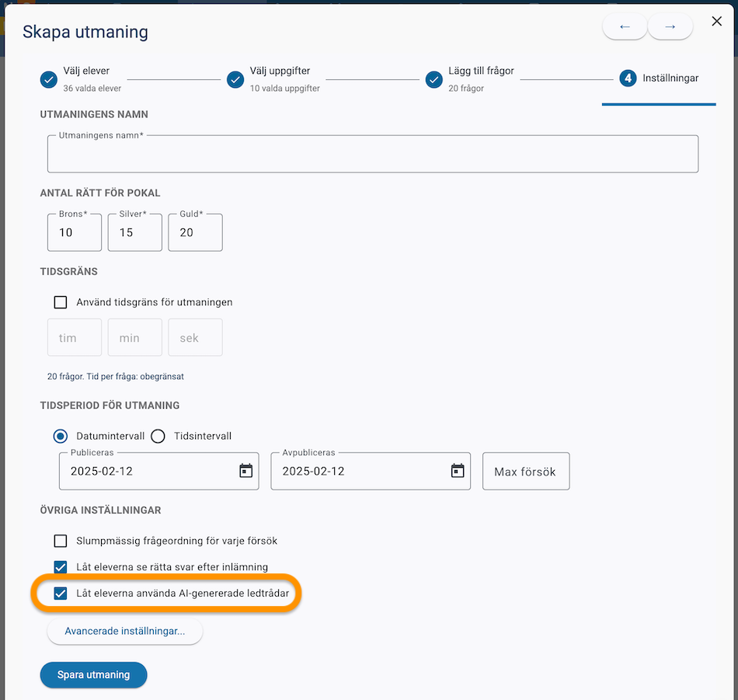
Task: Open calendar picker for Publiceras date
Action: (245, 471)
